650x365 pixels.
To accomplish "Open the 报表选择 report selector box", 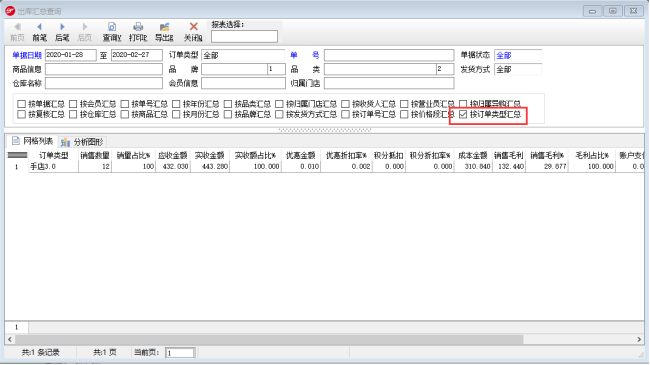I will pyautogui.click(x=244, y=36).
